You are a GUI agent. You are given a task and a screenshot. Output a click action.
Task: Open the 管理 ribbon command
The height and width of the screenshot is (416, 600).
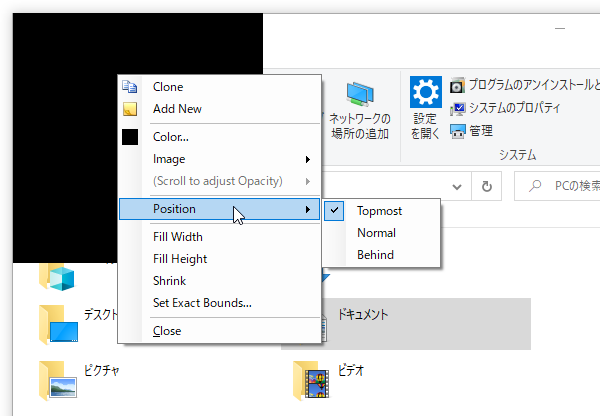click(x=481, y=131)
